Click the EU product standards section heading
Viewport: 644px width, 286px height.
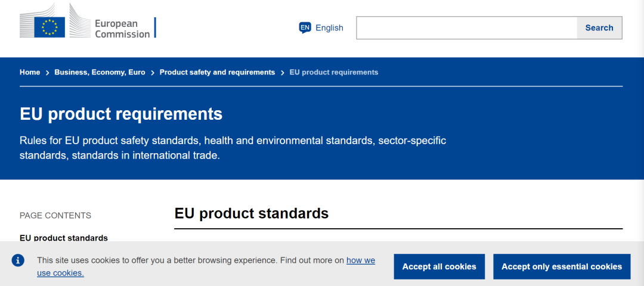pos(252,213)
